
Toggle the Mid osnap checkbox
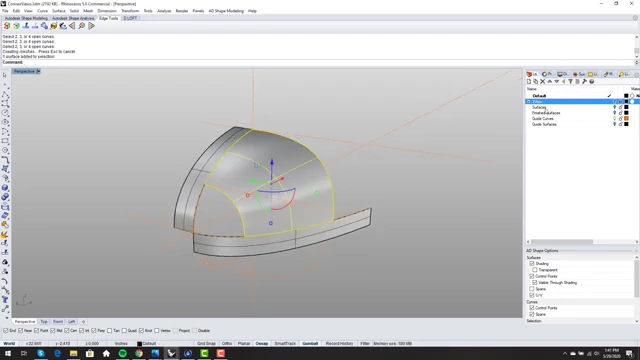(53, 331)
